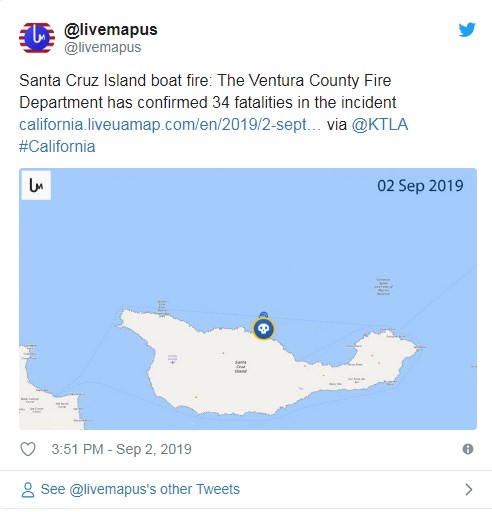This screenshot has height=512, width=492.
Task: Click the small marker above the skull
Action: pos(263,314)
